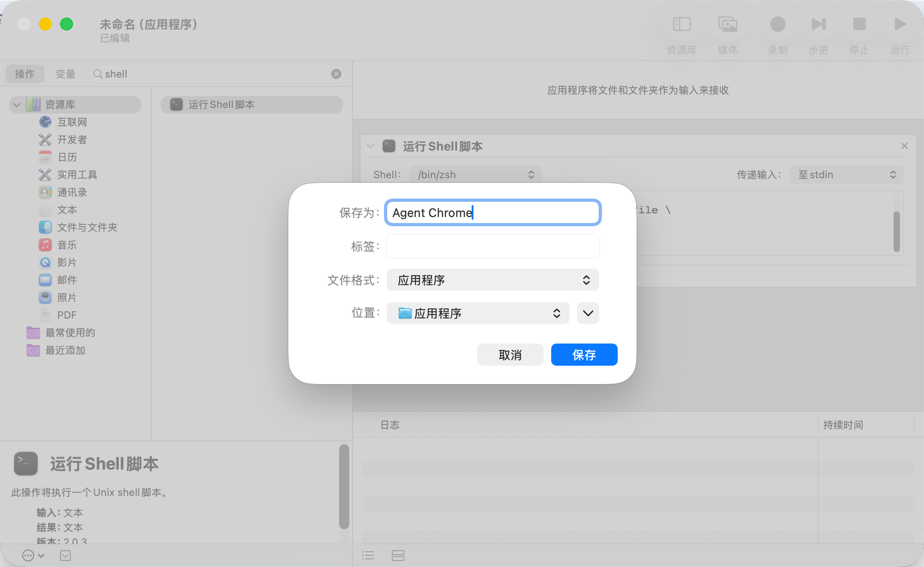Click the Step (步进) toolbar icon
This screenshot has width=924, height=567.
tap(818, 24)
